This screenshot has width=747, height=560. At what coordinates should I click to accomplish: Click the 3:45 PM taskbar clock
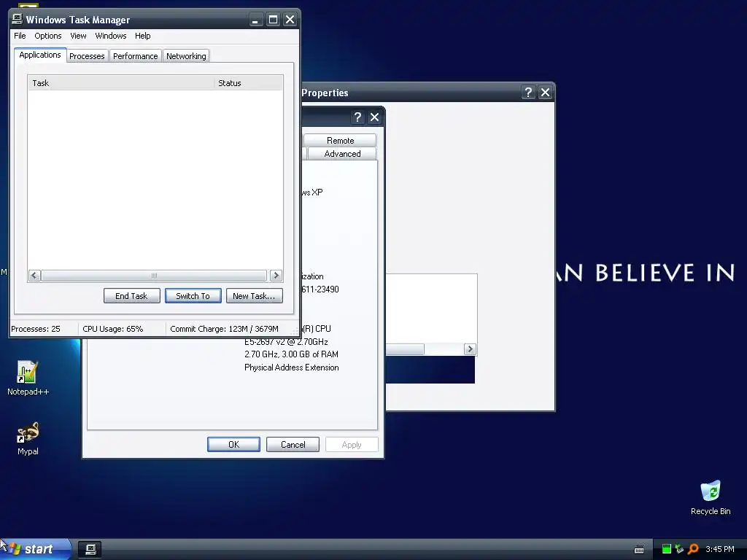point(720,549)
